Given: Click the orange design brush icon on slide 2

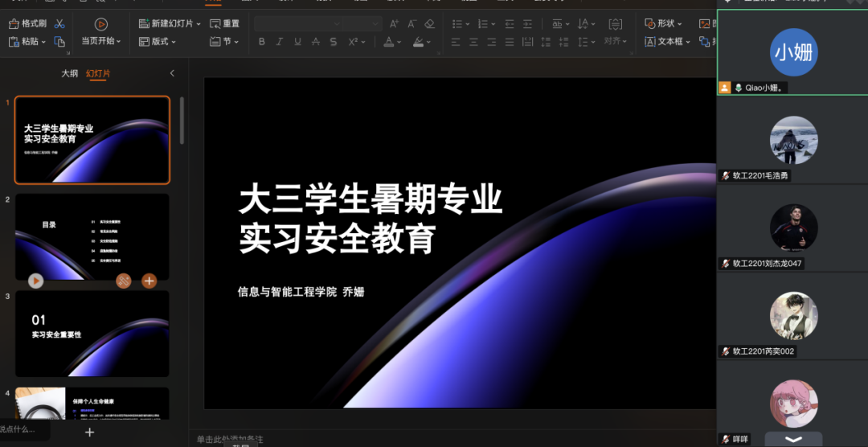Looking at the screenshot, I should click(x=124, y=281).
